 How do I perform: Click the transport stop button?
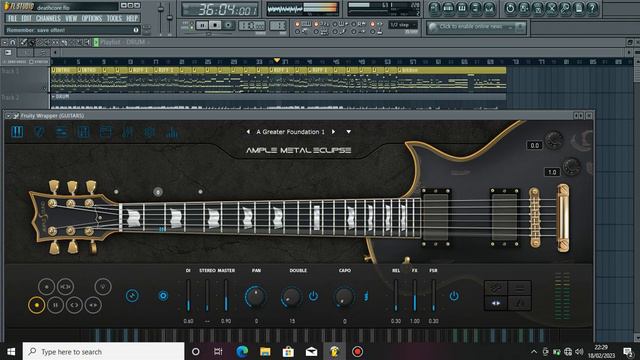(x=215, y=25)
